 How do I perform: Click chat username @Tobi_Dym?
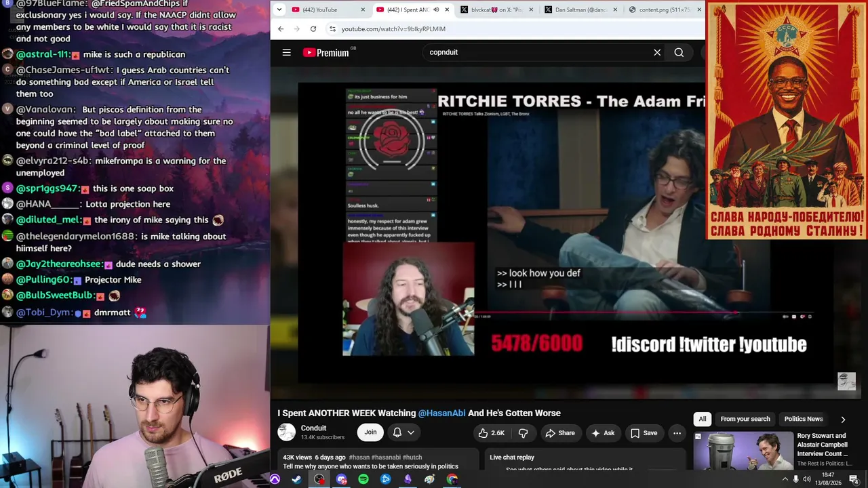click(x=45, y=312)
